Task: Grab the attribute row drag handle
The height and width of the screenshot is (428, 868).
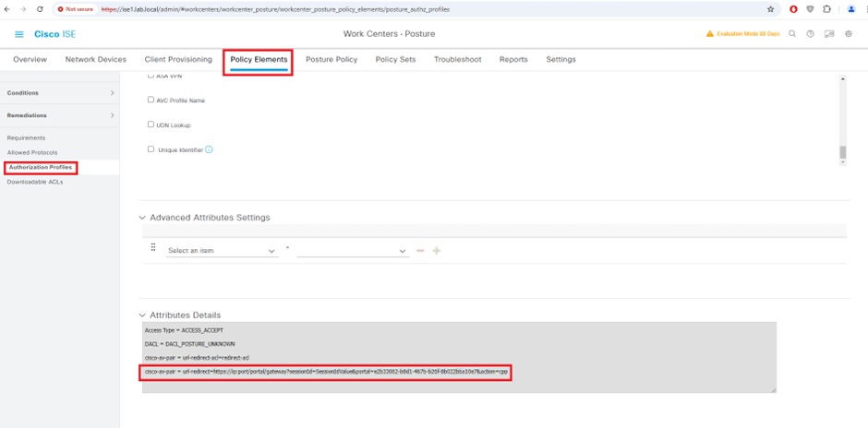Action: pos(153,246)
